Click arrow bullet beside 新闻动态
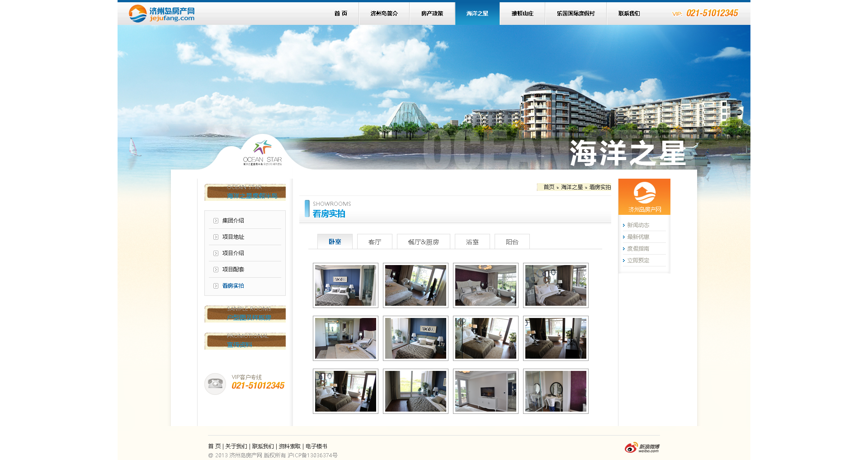 [624, 225]
